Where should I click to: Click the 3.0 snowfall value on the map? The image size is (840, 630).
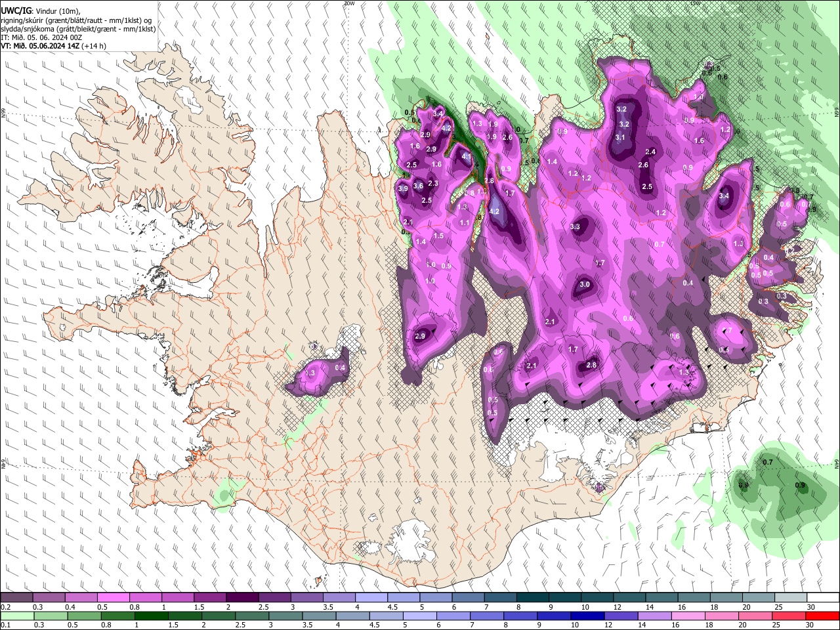coord(585,284)
